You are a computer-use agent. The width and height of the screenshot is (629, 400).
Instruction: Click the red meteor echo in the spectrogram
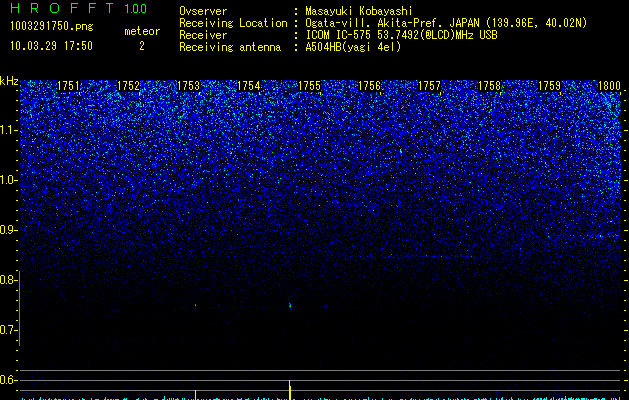coord(290,306)
